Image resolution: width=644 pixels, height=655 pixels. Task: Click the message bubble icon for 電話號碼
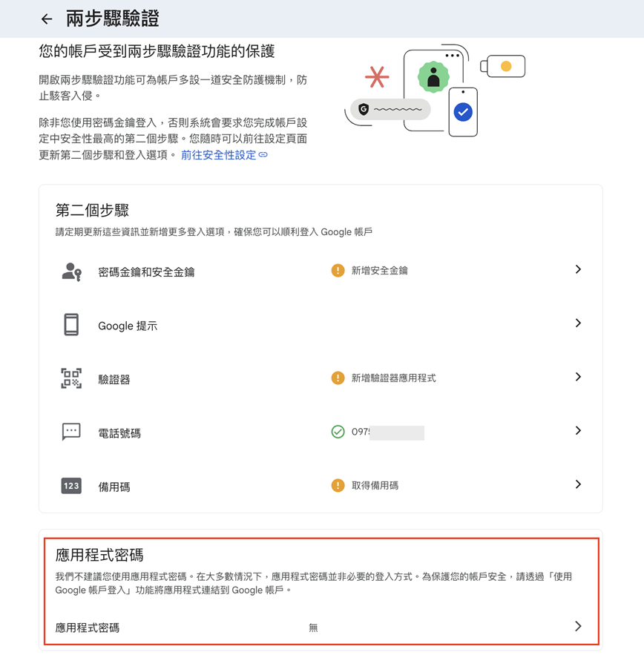click(x=71, y=432)
